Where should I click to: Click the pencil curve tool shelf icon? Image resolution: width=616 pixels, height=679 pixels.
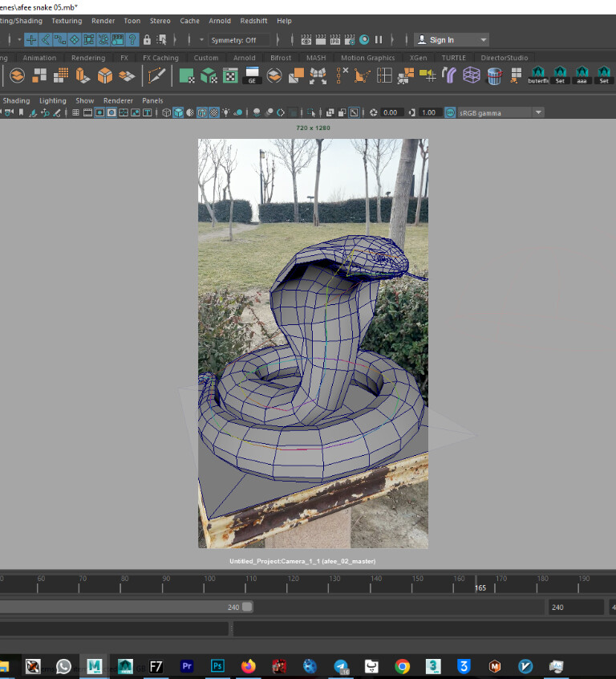coord(156,75)
